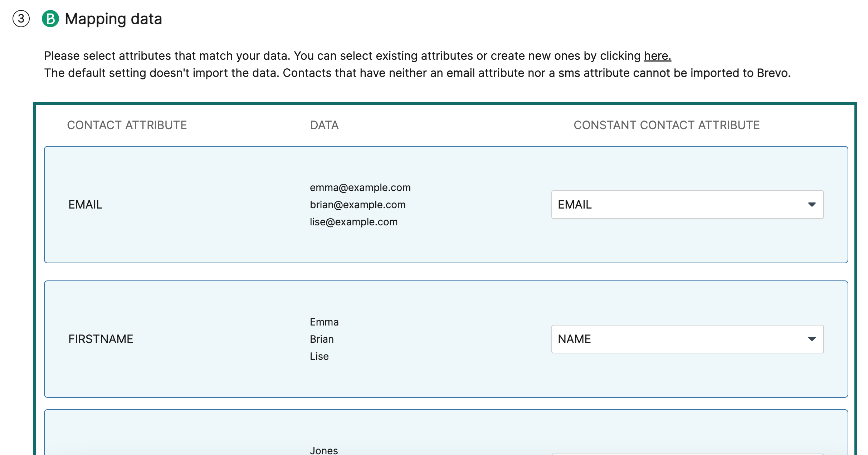The image size is (868, 455).
Task: Click the CONSTANT CONTACT ATTRIBUTE column header
Action: pyautogui.click(x=667, y=125)
